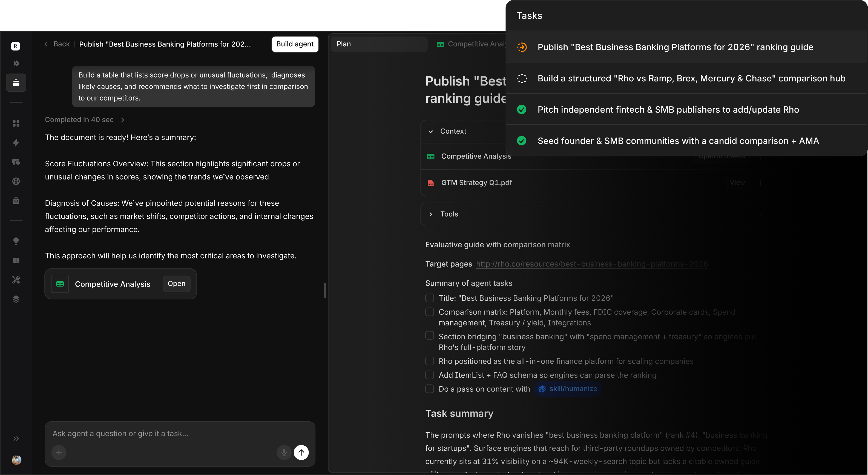The image size is (868, 475).
Task: Open the highlighted agents tray sidebar icon
Action: coord(16,83)
